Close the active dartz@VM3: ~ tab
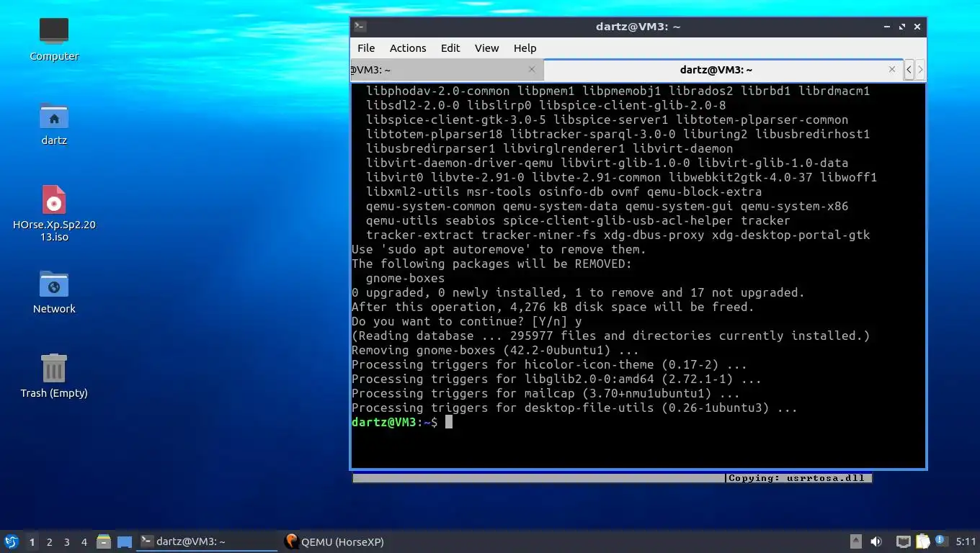 892,70
